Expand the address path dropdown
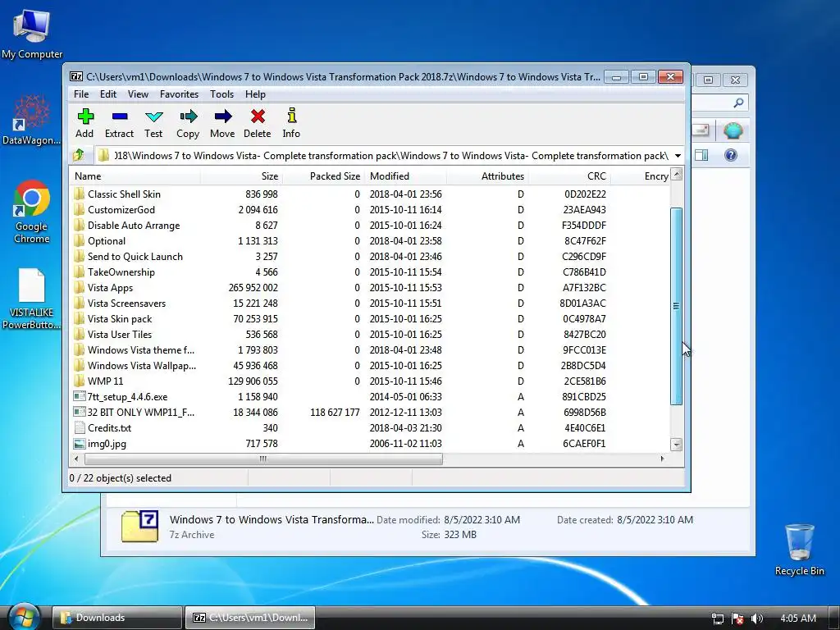This screenshot has width=840, height=630. 678,155
